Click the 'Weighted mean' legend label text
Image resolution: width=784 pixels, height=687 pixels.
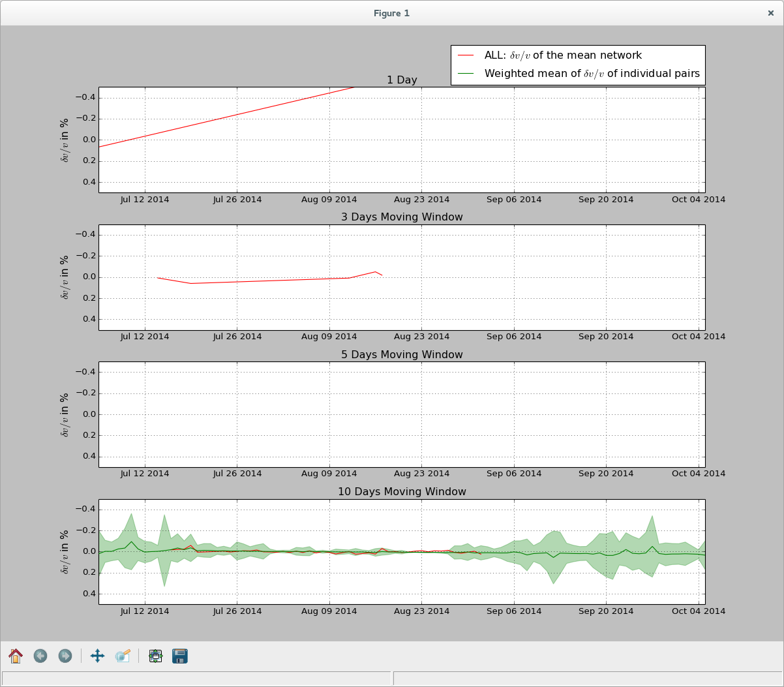pyautogui.click(x=592, y=74)
